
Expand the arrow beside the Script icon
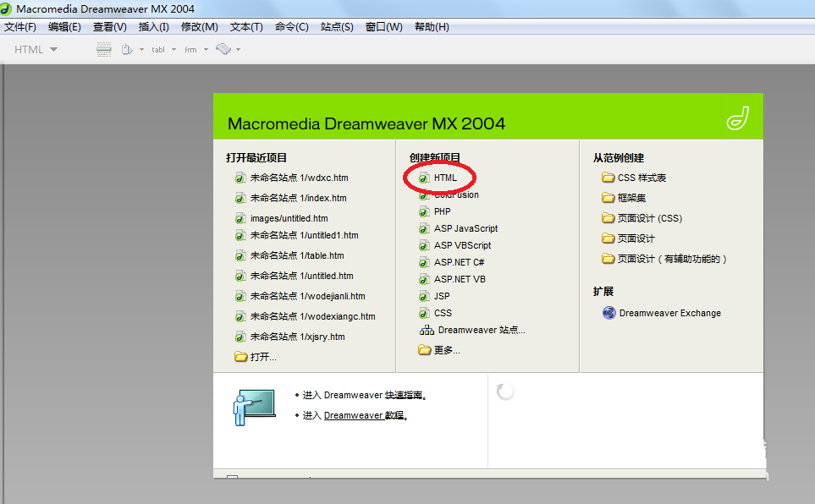pyautogui.click(x=238, y=50)
